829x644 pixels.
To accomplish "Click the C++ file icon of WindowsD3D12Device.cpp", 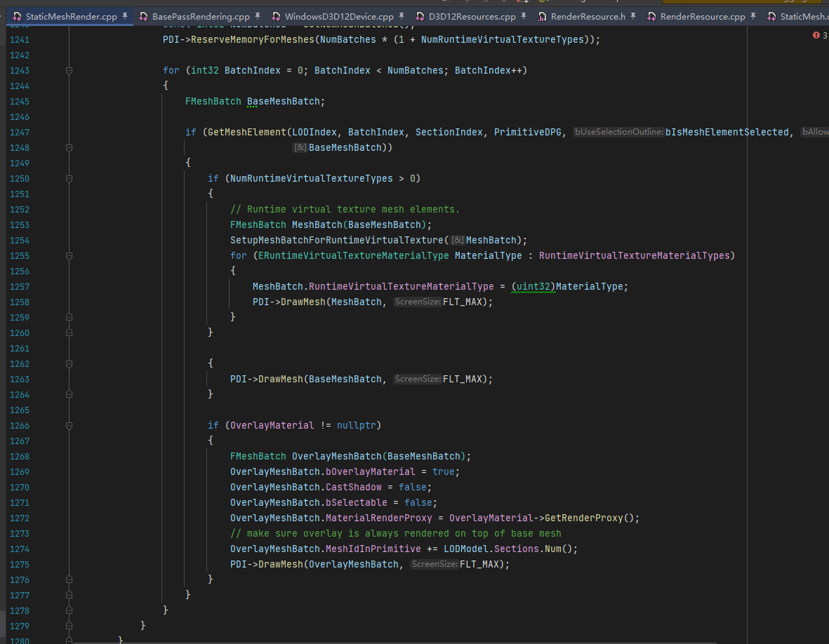I will tap(276, 16).
